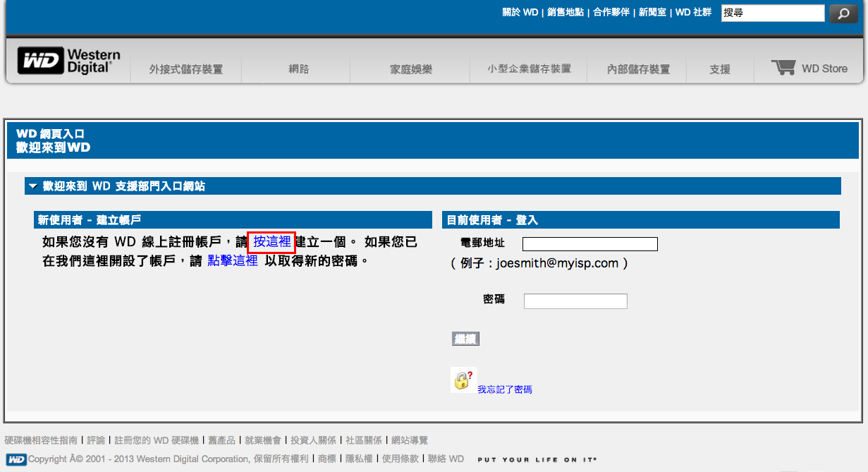
Task: Open 註冊您的 WD 硬碟機 link
Action: (x=157, y=440)
